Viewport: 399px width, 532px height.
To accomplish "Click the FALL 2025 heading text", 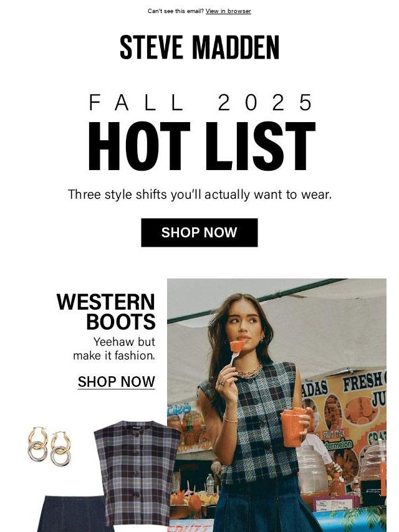I will (x=200, y=102).
